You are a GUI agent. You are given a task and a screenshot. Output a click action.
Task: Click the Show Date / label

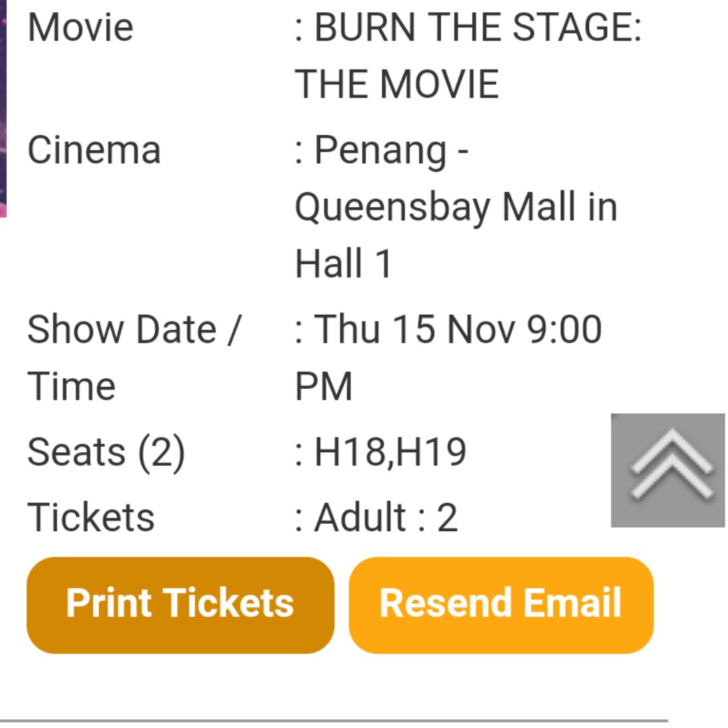133,330
